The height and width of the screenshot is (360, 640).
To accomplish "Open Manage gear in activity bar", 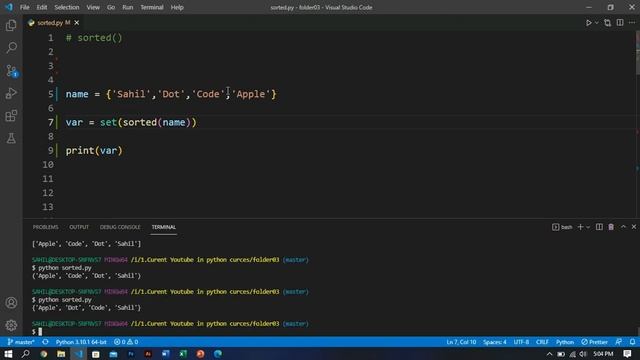I will pos(11,325).
